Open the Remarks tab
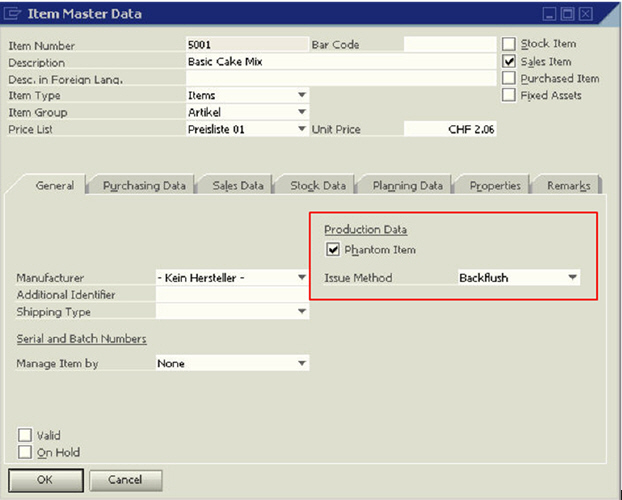This screenshot has height=500, width=622. pyautogui.click(x=568, y=185)
